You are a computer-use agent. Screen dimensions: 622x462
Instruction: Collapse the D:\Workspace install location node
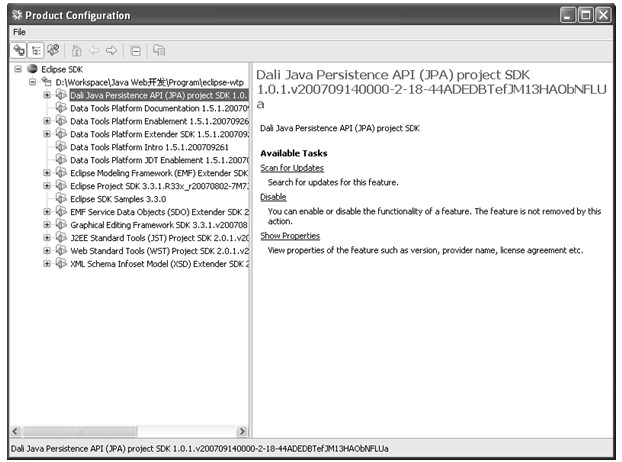(33, 82)
